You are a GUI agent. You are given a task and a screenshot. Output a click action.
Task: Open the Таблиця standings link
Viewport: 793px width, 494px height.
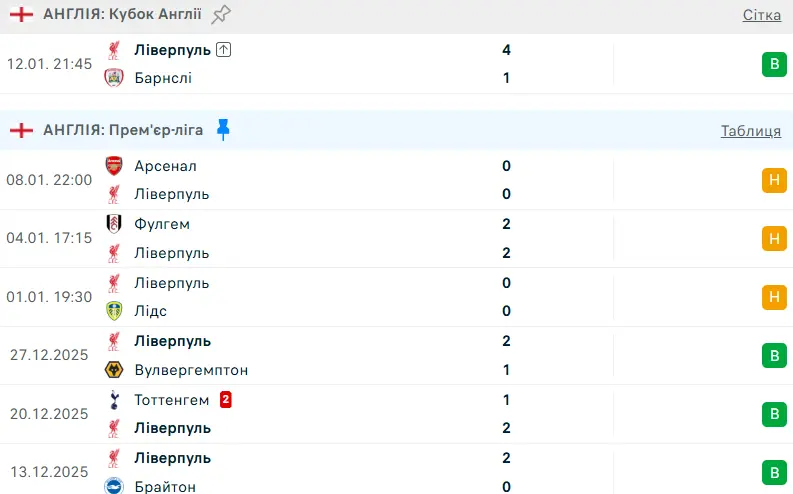pyautogui.click(x=751, y=131)
